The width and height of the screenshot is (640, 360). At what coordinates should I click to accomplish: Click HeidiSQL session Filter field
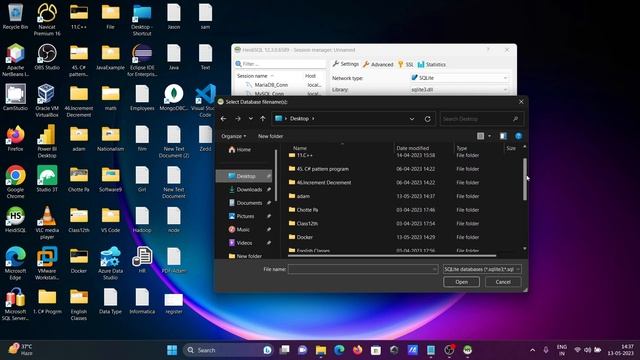[280, 64]
